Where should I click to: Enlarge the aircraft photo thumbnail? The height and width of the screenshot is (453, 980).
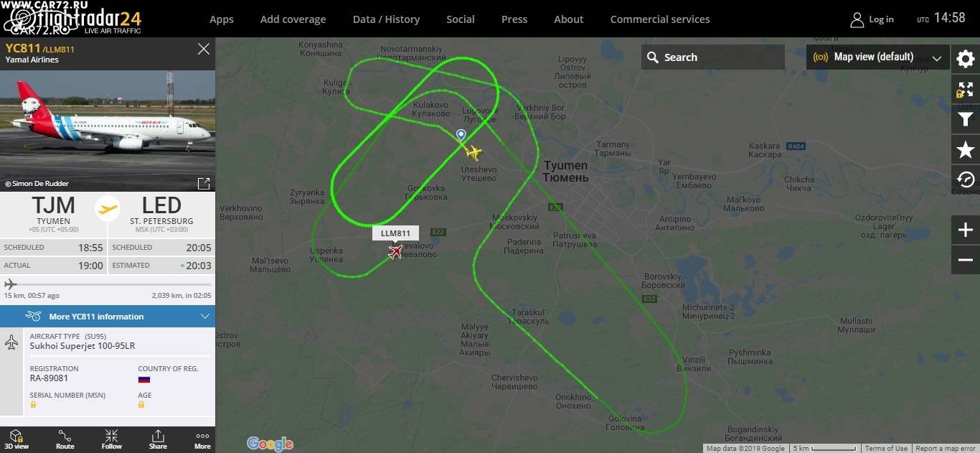click(x=204, y=183)
